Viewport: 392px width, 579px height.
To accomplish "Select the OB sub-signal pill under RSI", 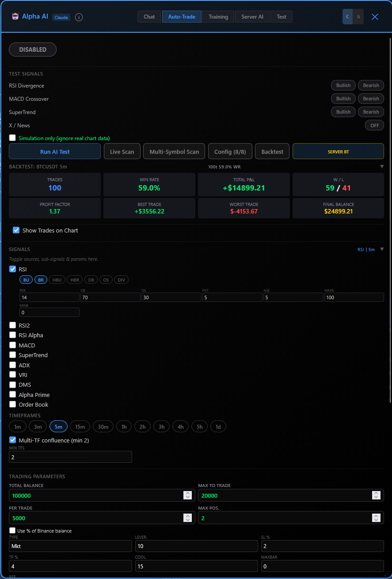I will pos(91,279).
